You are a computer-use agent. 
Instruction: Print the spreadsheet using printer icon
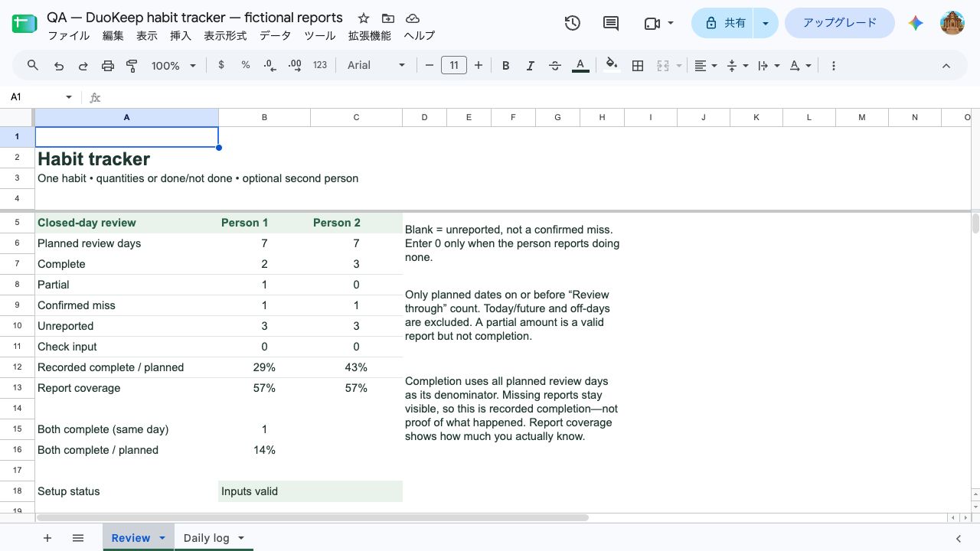click(x=108, y=66)
